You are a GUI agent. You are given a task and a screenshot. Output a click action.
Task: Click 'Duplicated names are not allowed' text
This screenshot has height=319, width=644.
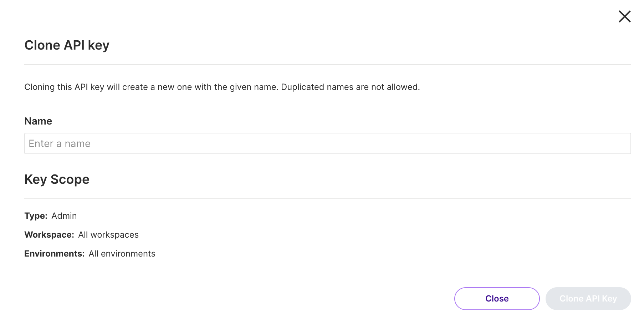click(x=350, y=87)
